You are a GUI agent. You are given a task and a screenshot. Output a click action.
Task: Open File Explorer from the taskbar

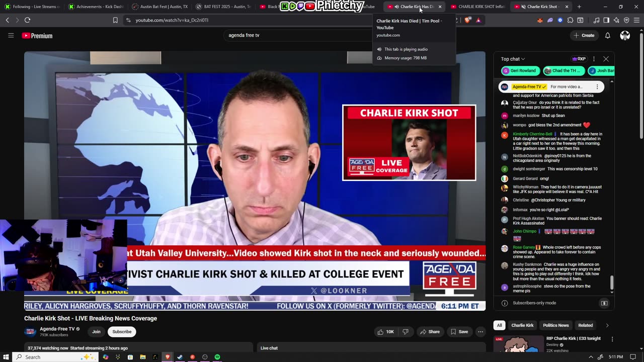pyautogui.click(x=143, y=357)
